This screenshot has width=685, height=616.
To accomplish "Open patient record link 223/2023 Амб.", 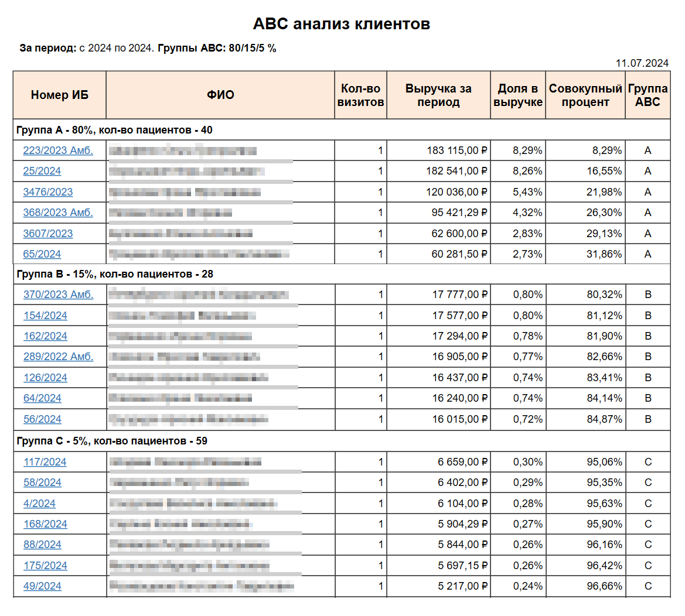I will (58, 150).
